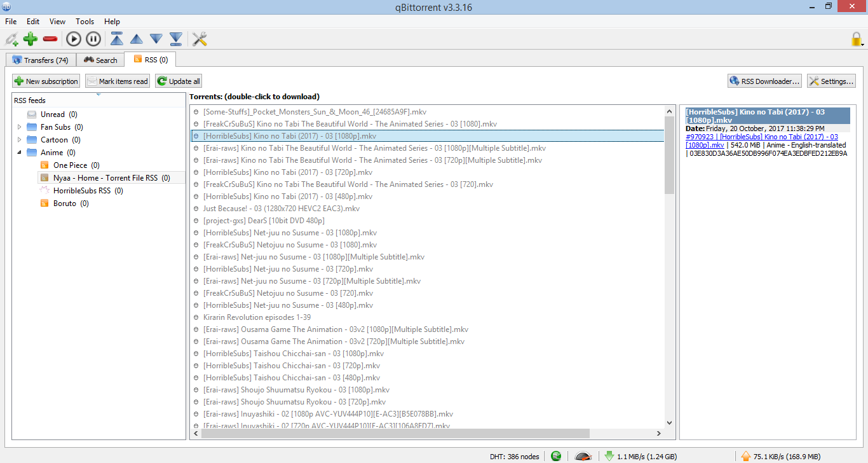Select [Erai-raws] Shoujo Shuumatsu Ryokou - 03 [720p].mkv
This screenshot has height=463, width=868.
click(427, 402)
